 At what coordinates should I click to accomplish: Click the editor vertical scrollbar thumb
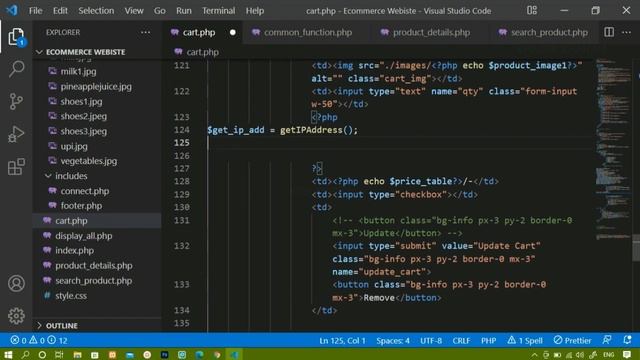pyautogui.click(x=636, y=247)
